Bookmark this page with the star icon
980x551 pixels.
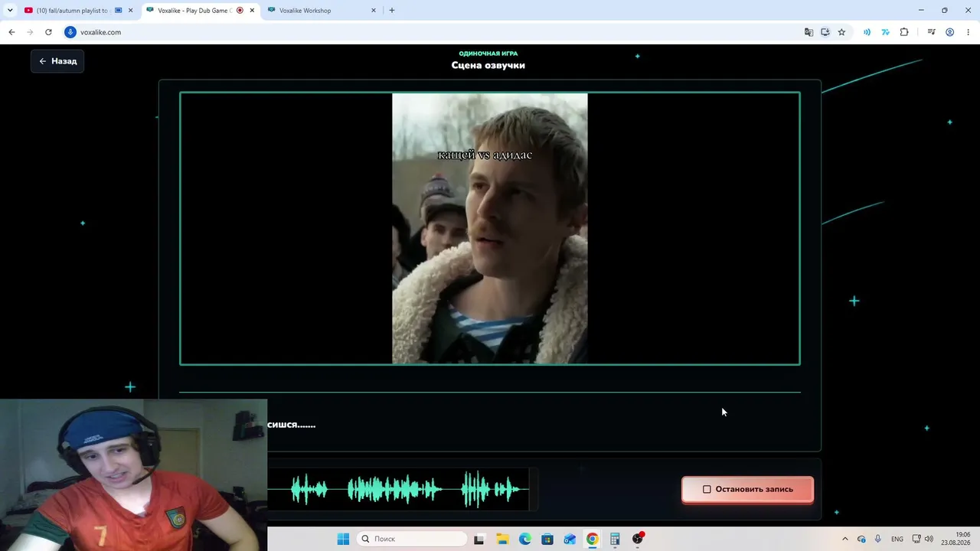click(x=841, y=32)
